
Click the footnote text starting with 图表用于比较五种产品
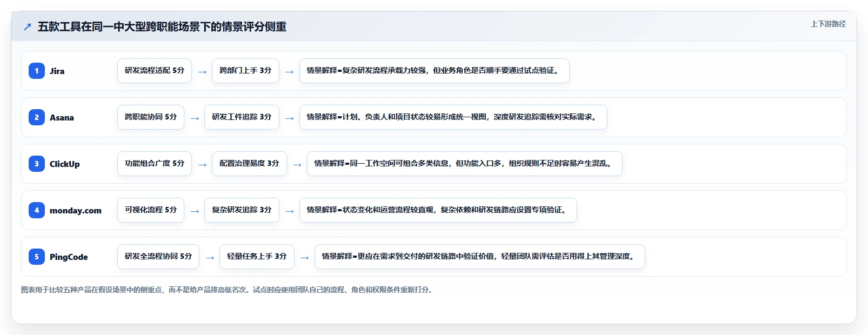[227, 290]
